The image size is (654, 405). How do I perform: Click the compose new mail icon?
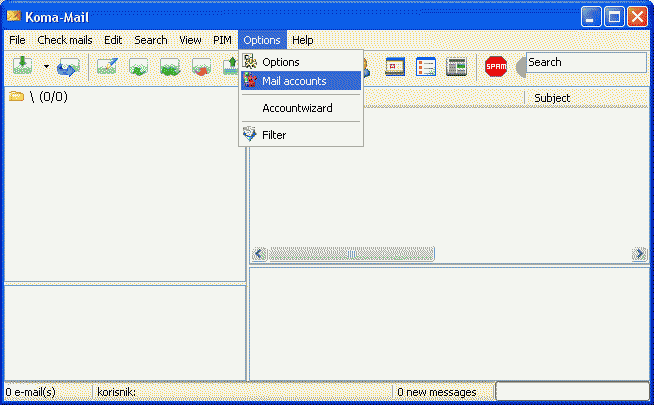107,67
